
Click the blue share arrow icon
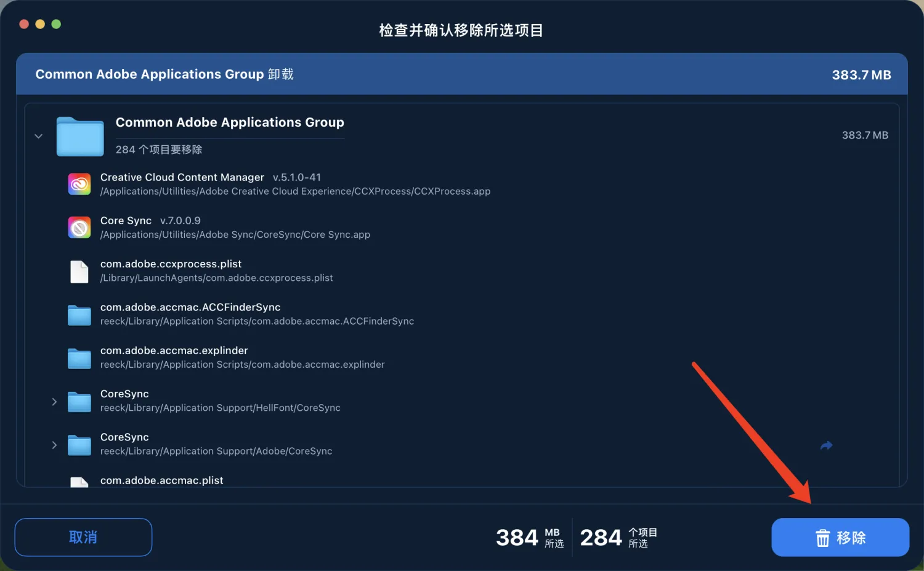[x=826, y=445]
